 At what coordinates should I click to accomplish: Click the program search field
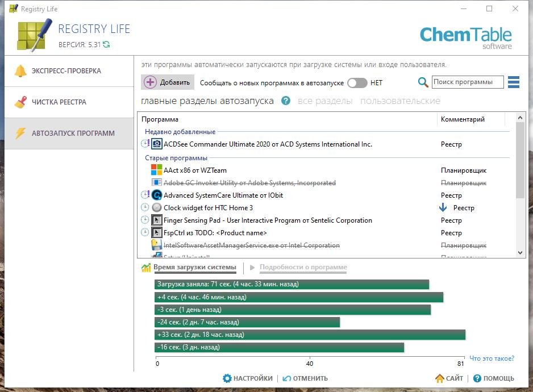point(468,82)
